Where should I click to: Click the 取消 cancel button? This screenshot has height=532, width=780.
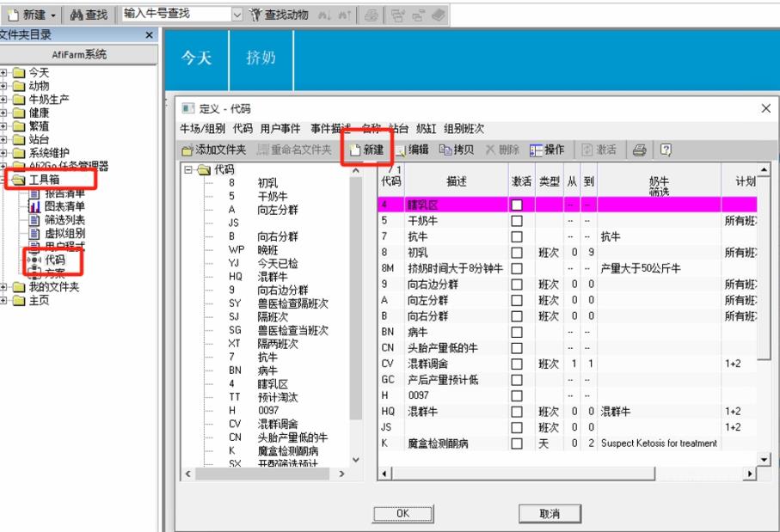pos(550,514)
